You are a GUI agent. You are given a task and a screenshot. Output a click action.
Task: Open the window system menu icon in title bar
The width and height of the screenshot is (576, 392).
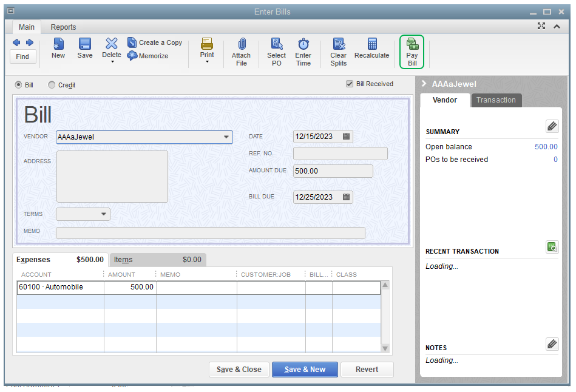(x=11, y=11)
